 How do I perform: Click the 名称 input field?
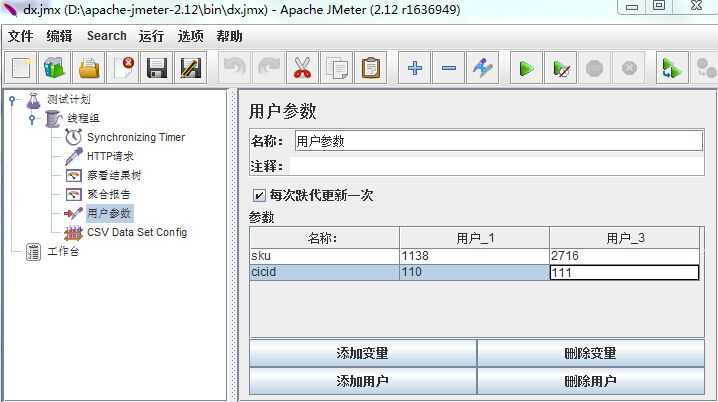[x=499, y=141]
